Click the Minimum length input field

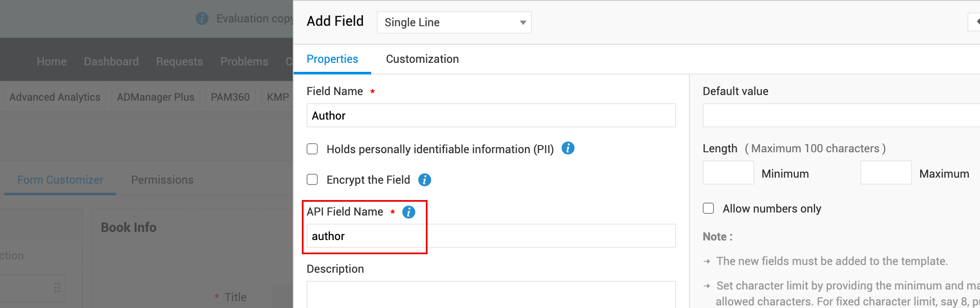tap(728, 173)
